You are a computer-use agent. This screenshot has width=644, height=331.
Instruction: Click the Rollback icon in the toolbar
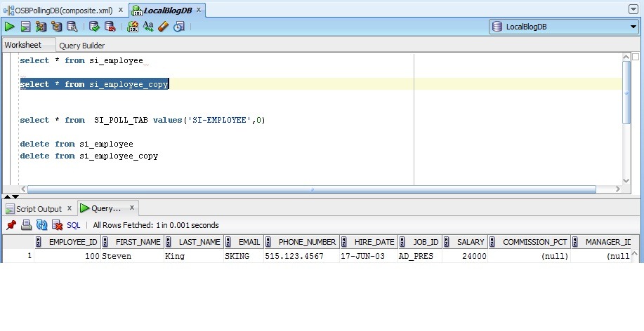click(110, 27)
